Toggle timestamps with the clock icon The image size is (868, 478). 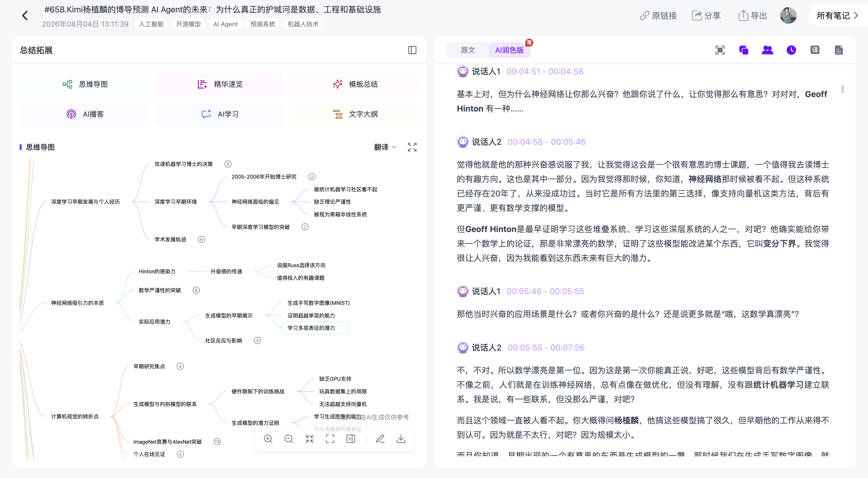[x=791, y=50]
